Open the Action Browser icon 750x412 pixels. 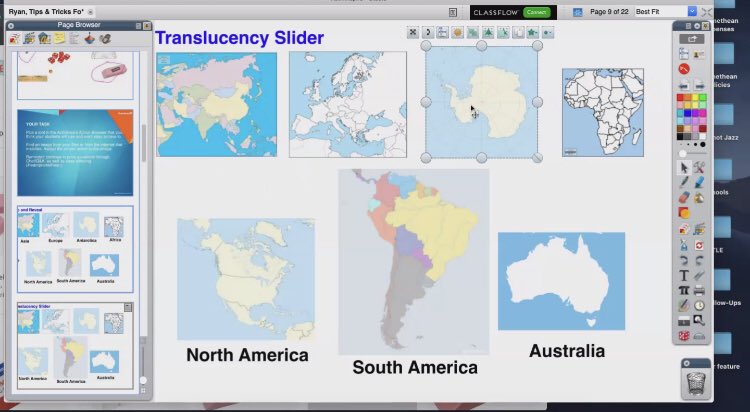point(89,38)
